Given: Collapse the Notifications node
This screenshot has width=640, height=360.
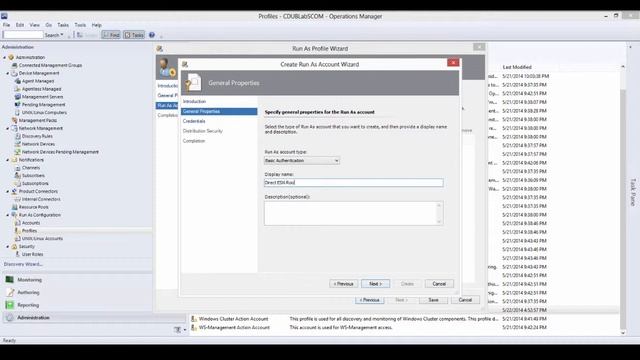Looking at the screenshot, I should 8,160.
